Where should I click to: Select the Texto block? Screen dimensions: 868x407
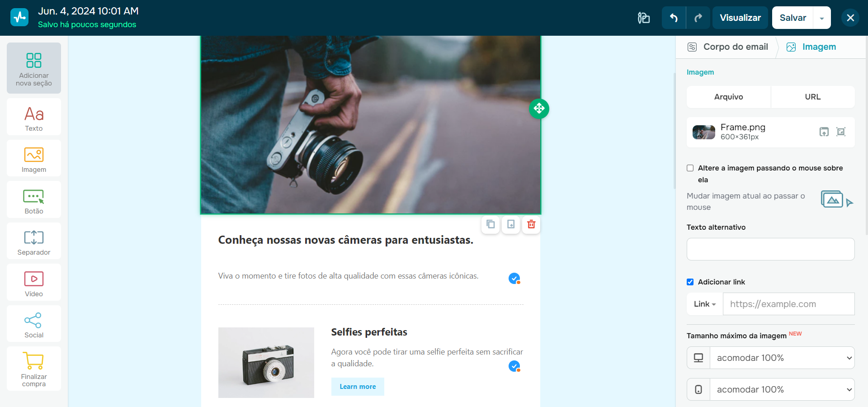pos(34,117)
